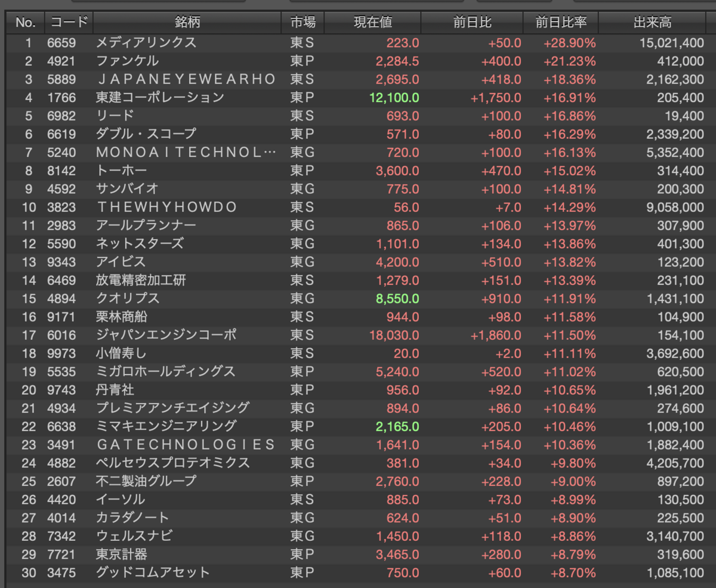Click ペルセウスプロテオミクス stock name

[172, 463]
